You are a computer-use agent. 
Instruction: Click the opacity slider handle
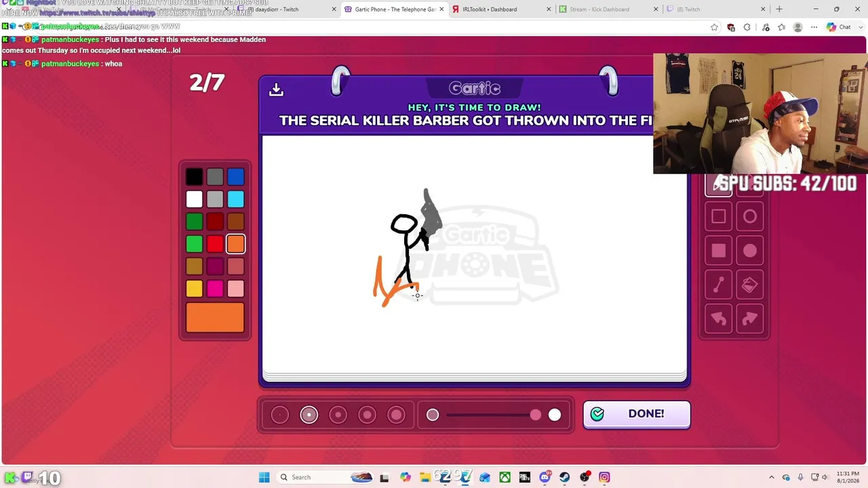coord(536,415)
